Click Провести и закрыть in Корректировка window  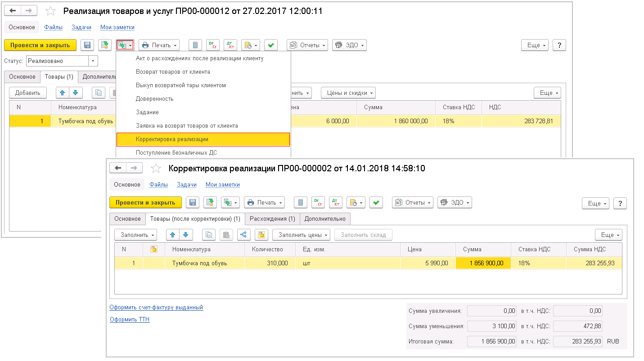coord(145,203)
